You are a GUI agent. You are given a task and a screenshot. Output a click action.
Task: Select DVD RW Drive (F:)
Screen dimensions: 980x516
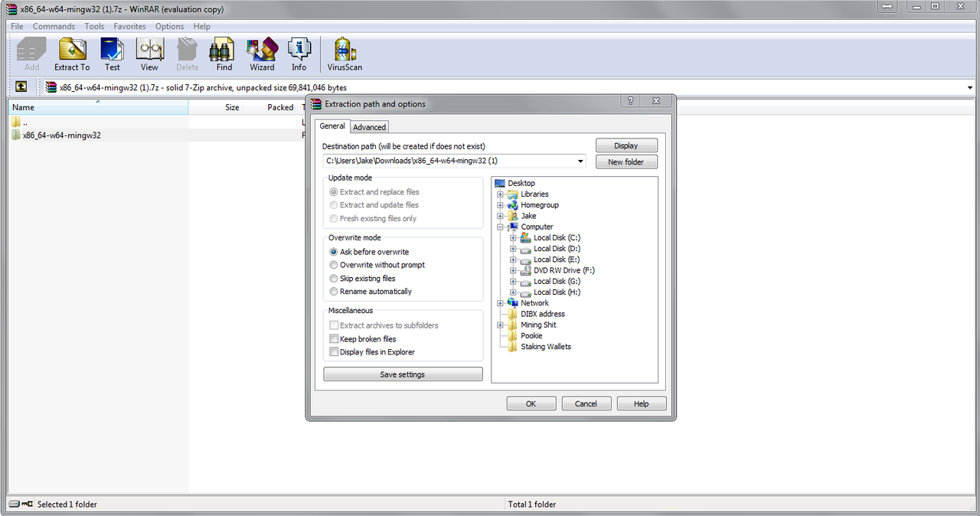[x=564, y=270]
